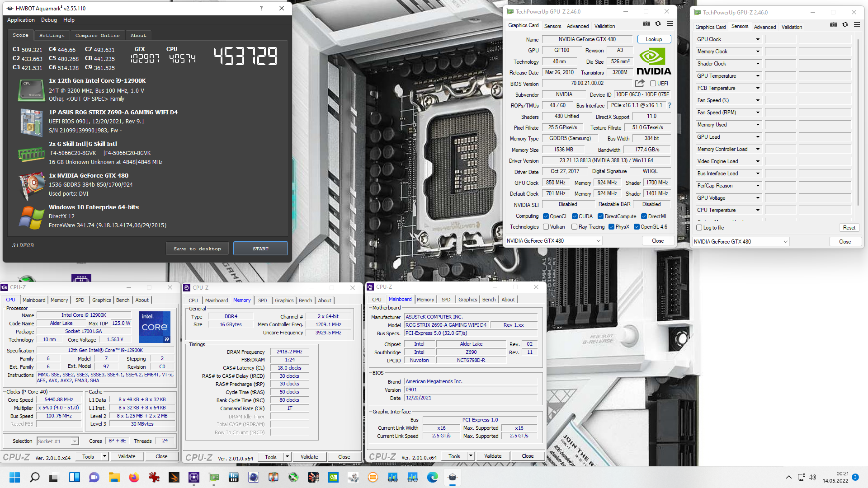Open Fan Speed (RPM) sensor dropdown

[758, 113]
